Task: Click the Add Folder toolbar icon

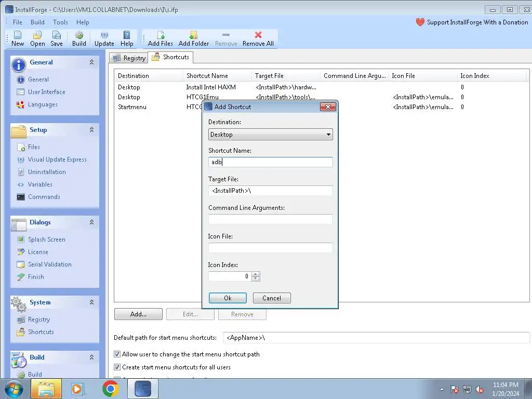Action: pyautogui.click(x=194, y=38)
